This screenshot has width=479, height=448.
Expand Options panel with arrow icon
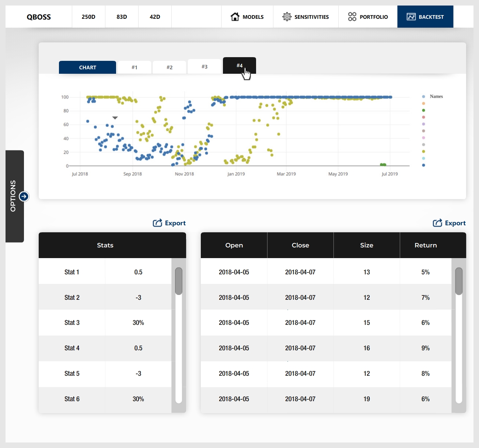[x=24, y=196]
